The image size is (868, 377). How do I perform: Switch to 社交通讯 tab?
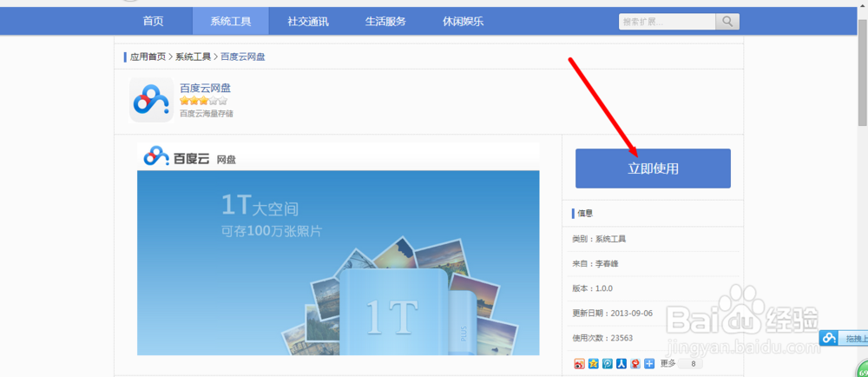pyautogui.click(x=308, y=22)
